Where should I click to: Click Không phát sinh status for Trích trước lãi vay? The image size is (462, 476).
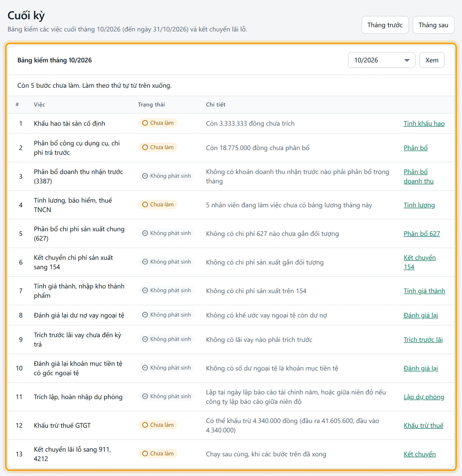166,339
